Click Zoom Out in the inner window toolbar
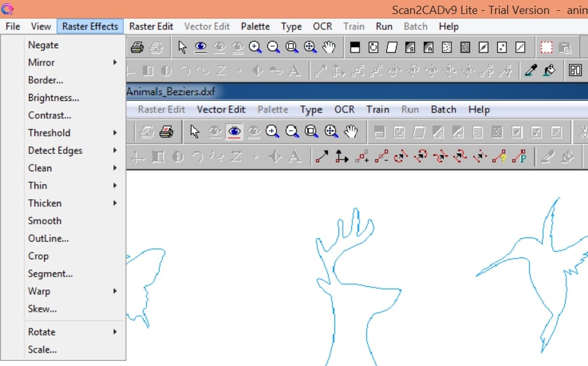The image size is (588, 366). [292, 132]
